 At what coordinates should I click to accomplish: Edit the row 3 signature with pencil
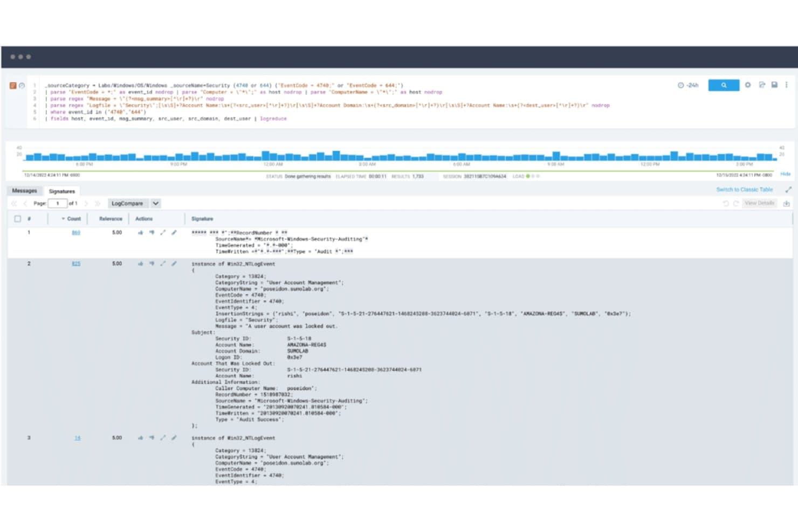(174, 438)
